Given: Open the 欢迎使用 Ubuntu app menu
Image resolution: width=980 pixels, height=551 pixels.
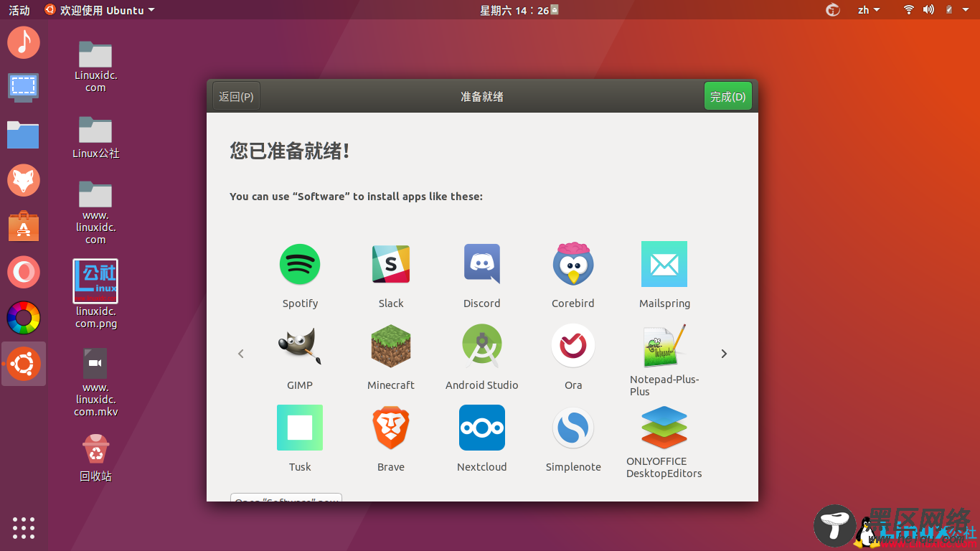Looking at the screenshot, I should coord(100,10).
